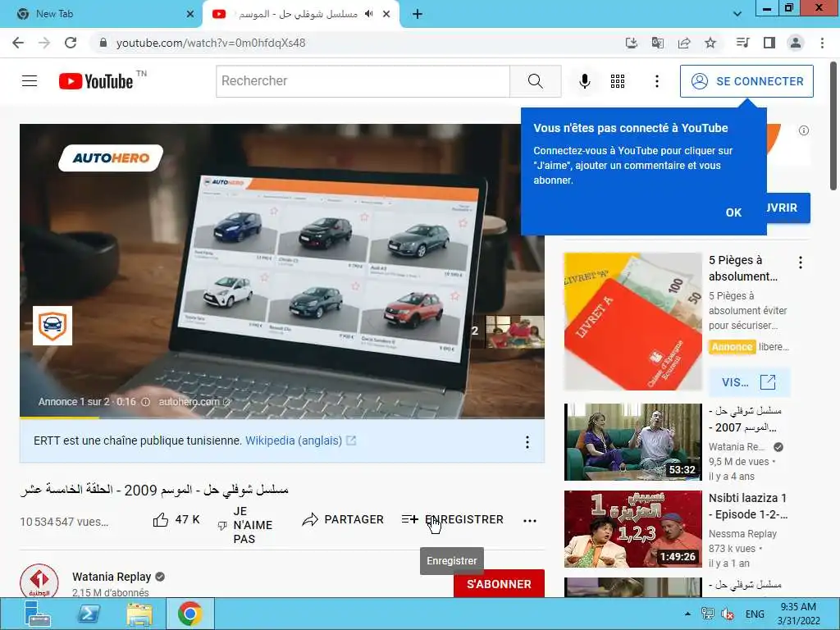Start voice search with microphone icon

(x=584, y=81)
